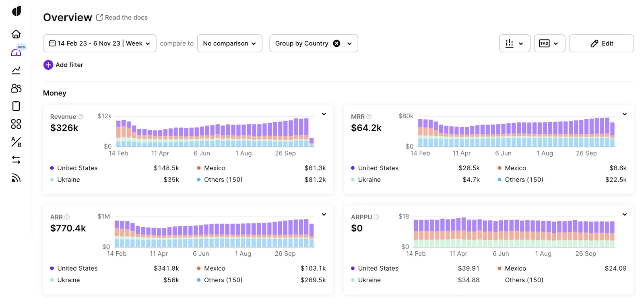The width and height of the screenshot is (644, 298).
Task: Click the Revenue info question icon
Action: (x=80, y=117)
